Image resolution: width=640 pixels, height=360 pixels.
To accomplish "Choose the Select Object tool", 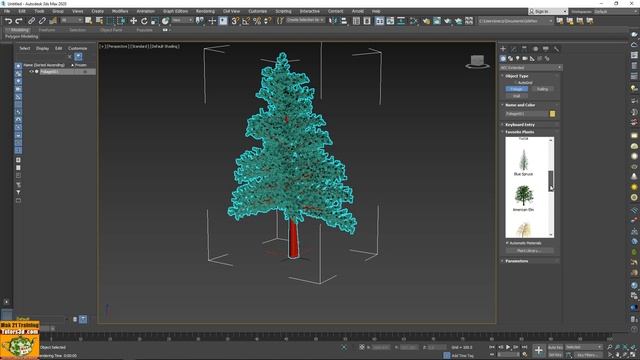I will [89, 21].
